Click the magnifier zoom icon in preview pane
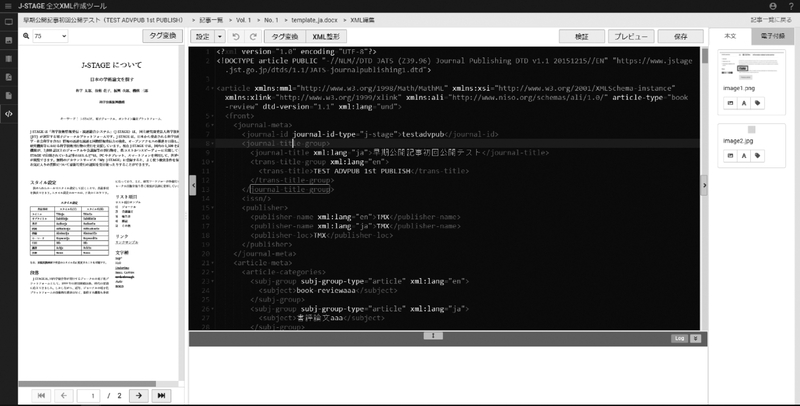 pyautogui.click(x=26, y=36)
